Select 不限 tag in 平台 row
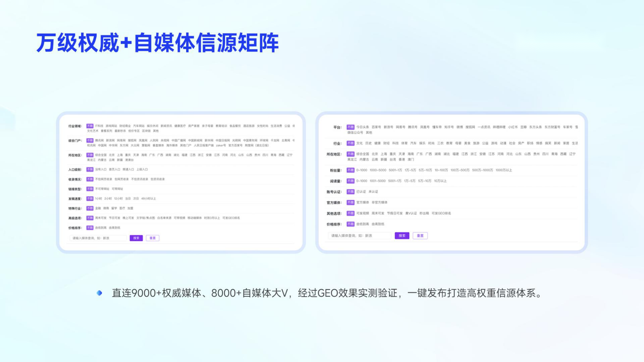The width and height of the screenshot is (644, 362). 350,127
